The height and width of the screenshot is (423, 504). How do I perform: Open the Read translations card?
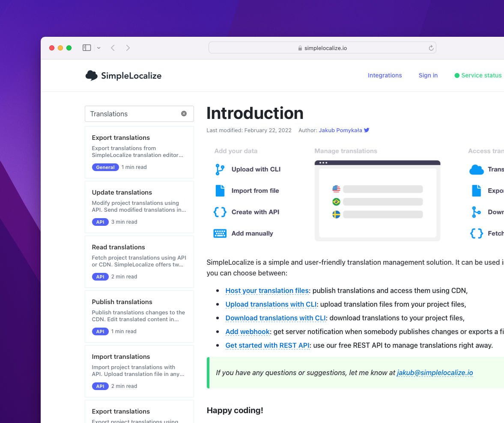pos(139,262)
